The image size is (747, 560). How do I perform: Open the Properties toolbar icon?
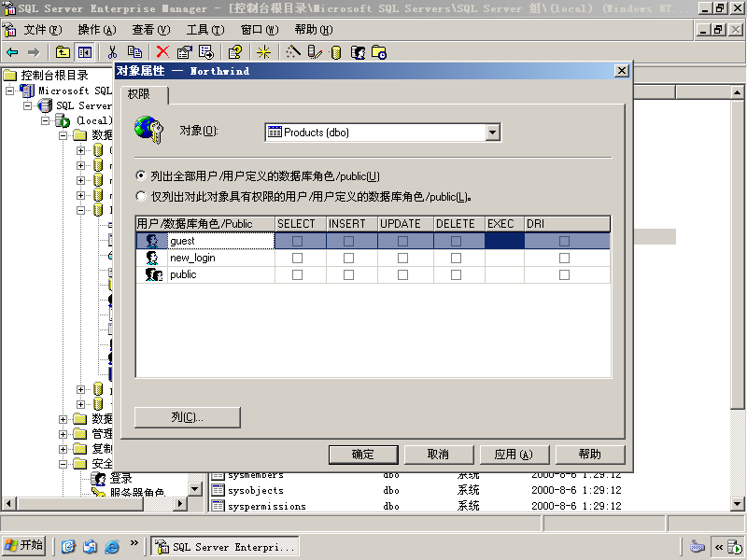(184, 52)
